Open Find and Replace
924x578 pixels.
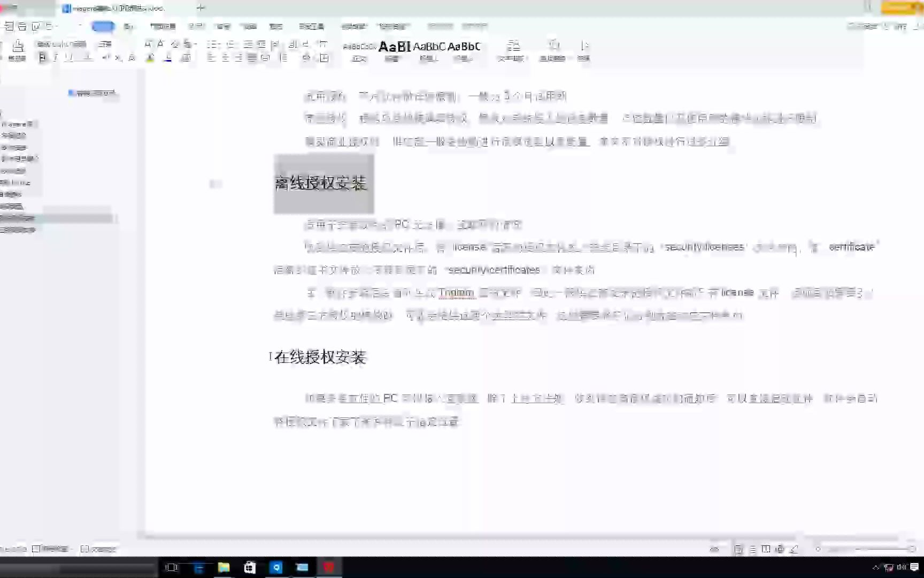[x=553, y=51]
